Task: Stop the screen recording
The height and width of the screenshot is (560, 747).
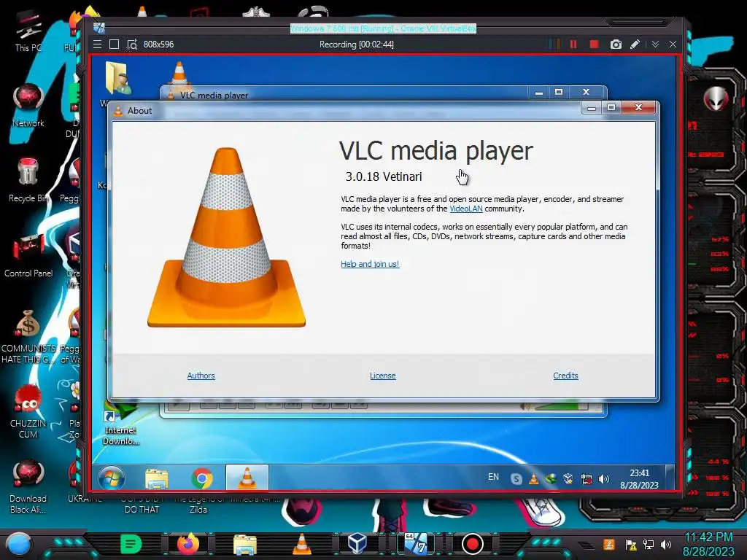Action: click(x=594, y=44)
